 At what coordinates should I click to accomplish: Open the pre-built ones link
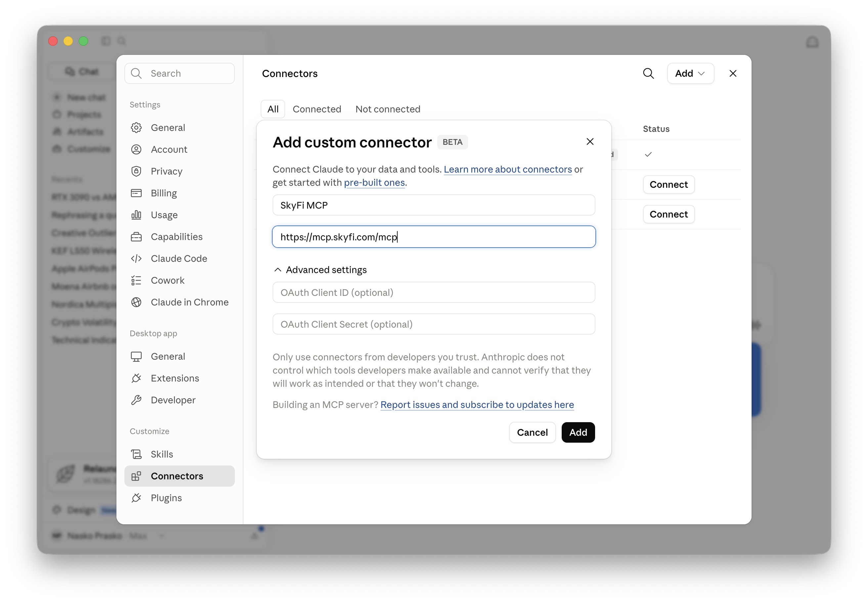374,183
